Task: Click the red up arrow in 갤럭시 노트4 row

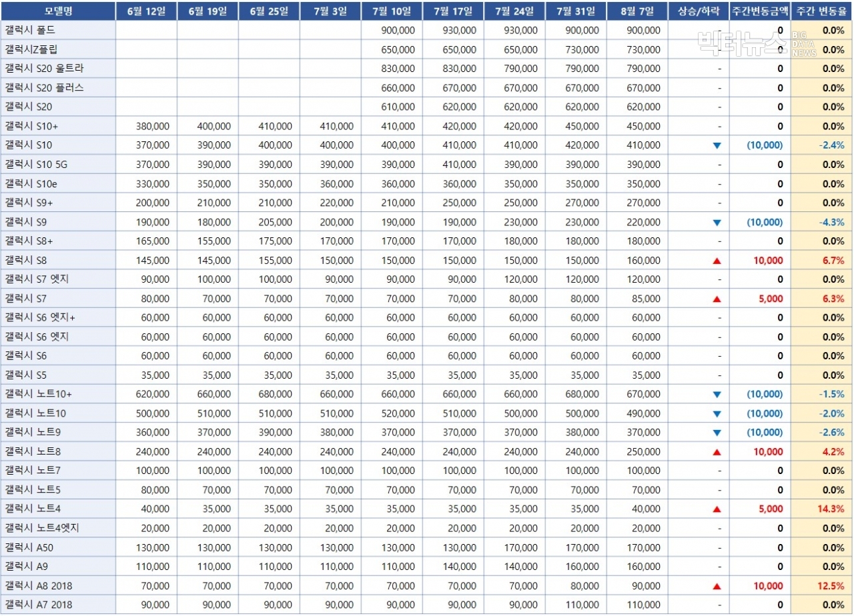Action: [717, 509]
